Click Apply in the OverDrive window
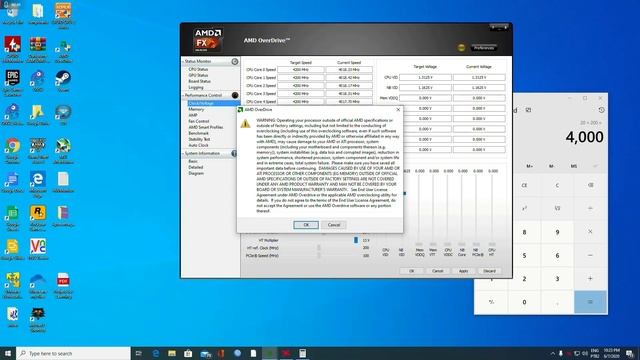The image size is (640, 360). (x=463, y=271)
